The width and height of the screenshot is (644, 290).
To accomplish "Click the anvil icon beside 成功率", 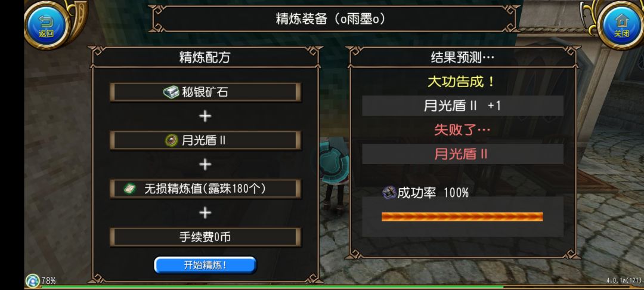I will pos(389,192).
